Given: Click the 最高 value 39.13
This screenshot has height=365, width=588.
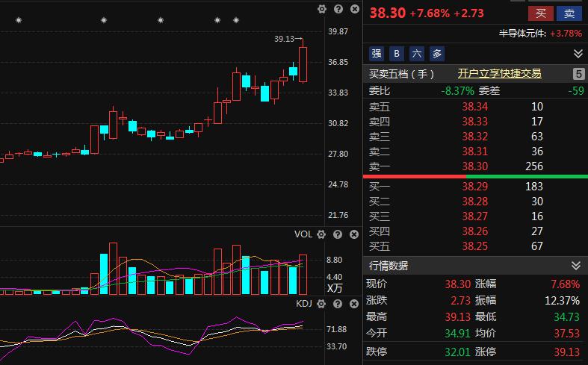Looking at the screenshot, I should coord(457,317).
